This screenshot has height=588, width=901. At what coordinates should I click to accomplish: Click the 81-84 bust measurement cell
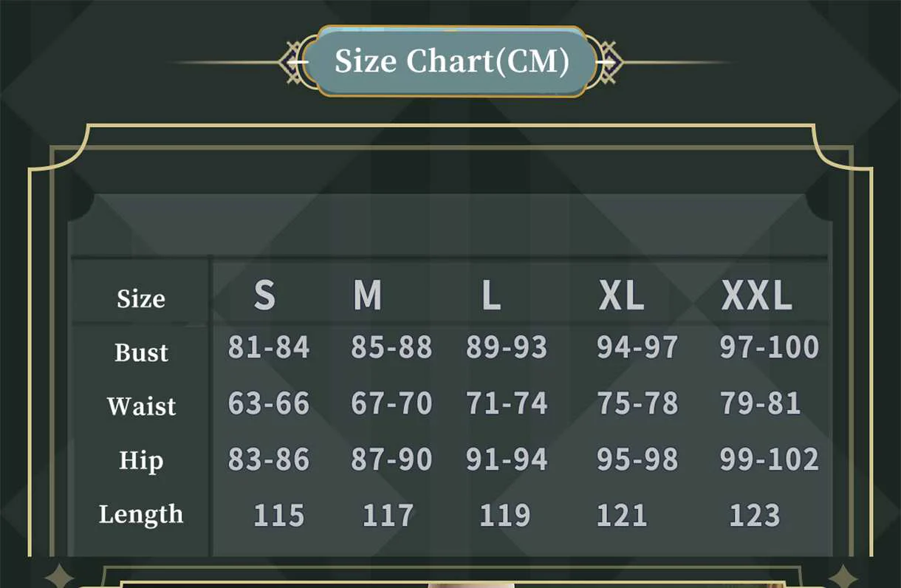(269, 347)
